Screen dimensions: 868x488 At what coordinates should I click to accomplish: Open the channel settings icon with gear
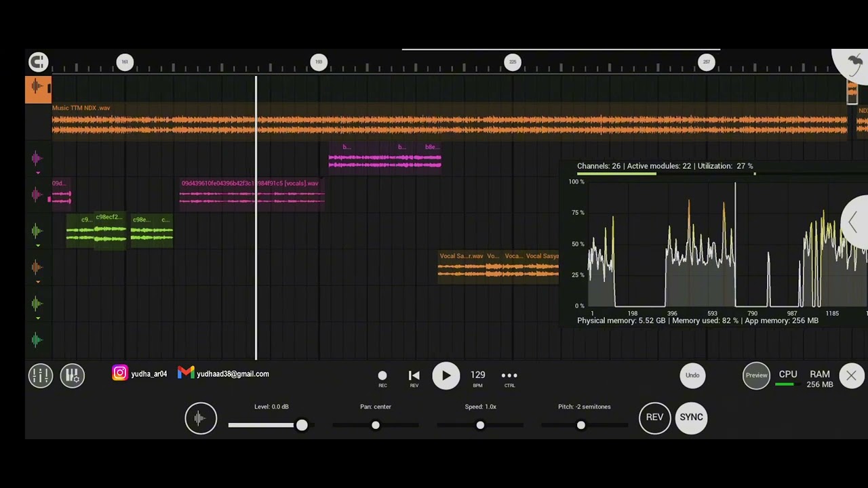[73, 375]
